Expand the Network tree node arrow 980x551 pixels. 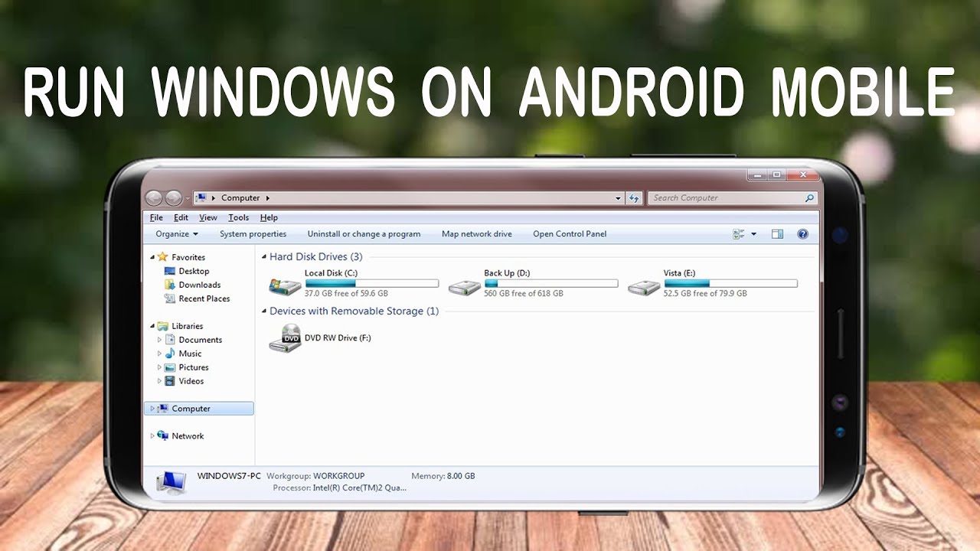pyautogui.click(x=152, y=436)
